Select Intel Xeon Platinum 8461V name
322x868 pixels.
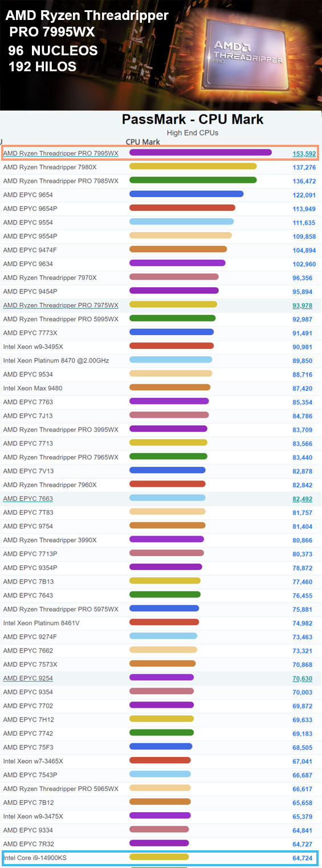pos(42,623)
